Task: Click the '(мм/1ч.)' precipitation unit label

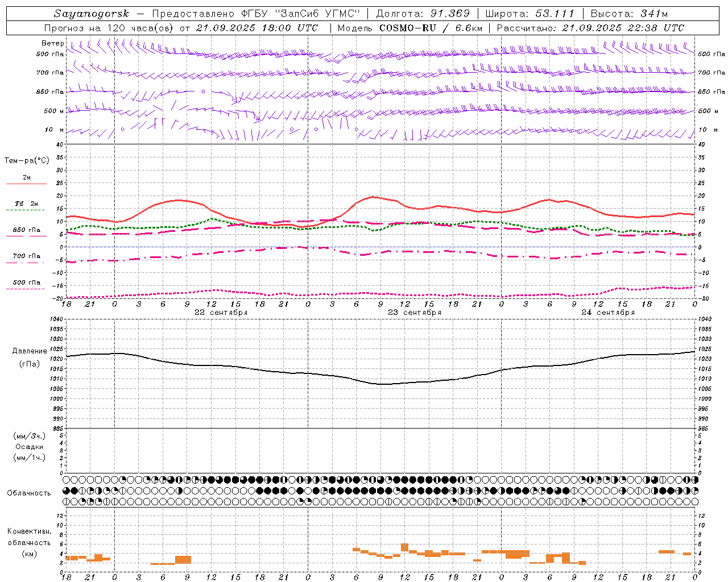Action: [x=30, y=458]
